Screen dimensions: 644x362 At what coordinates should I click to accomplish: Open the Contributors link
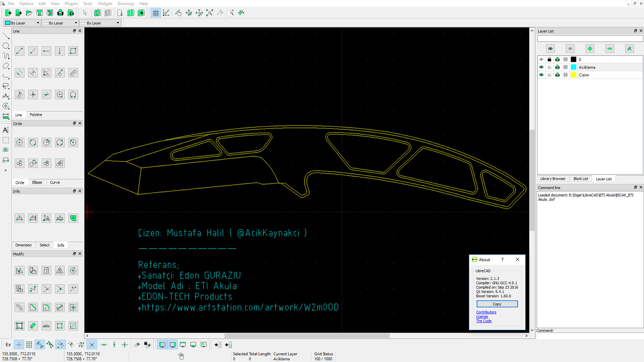pyautogui.click(x=486, y=312)
